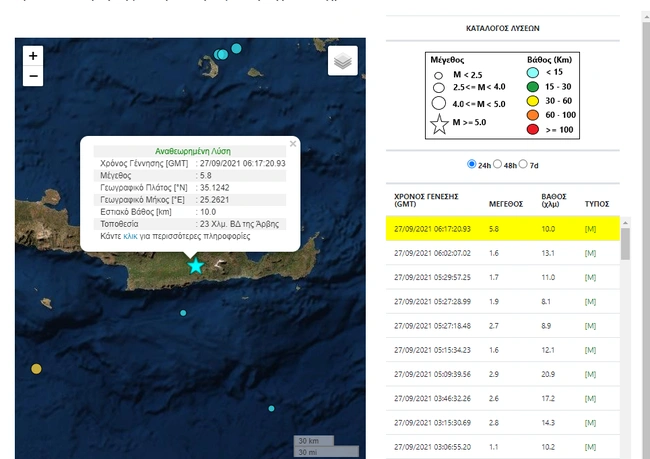Click the 'κλικ' link for more information
The image size is (650, 459).
(x=130, y=237)
